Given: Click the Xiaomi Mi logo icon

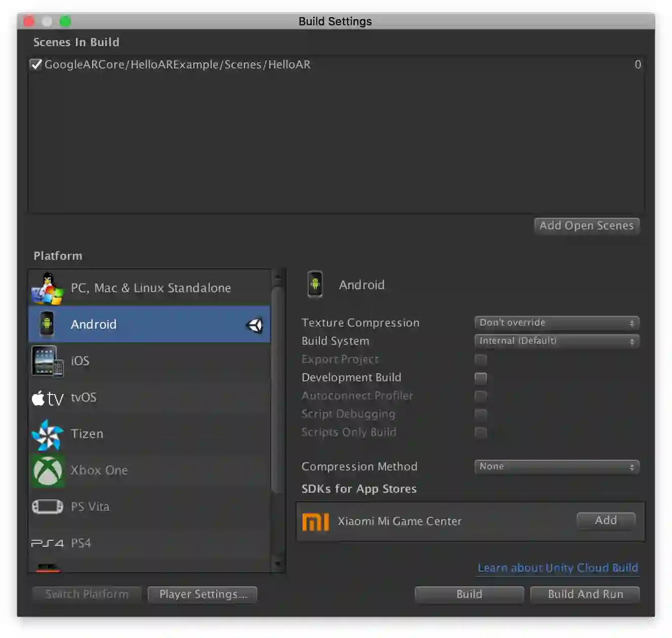Looking at the screenshot, I should coord(315,522).
